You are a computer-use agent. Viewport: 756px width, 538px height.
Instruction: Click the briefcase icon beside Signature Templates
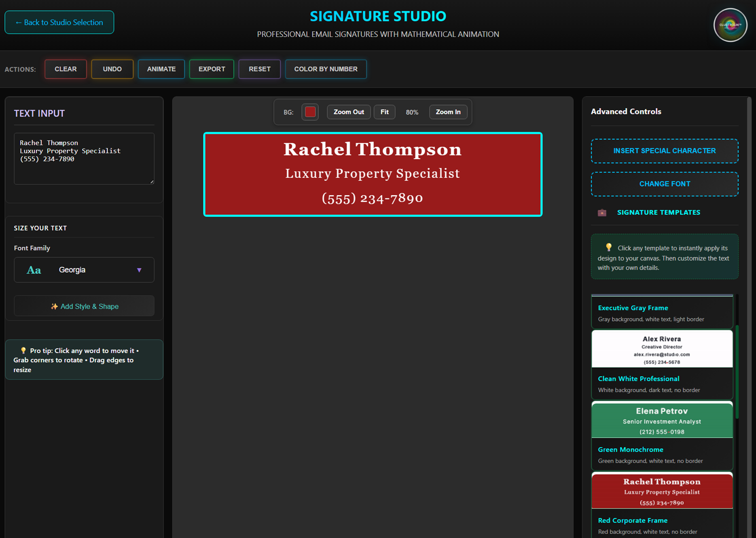pos(602,213)
